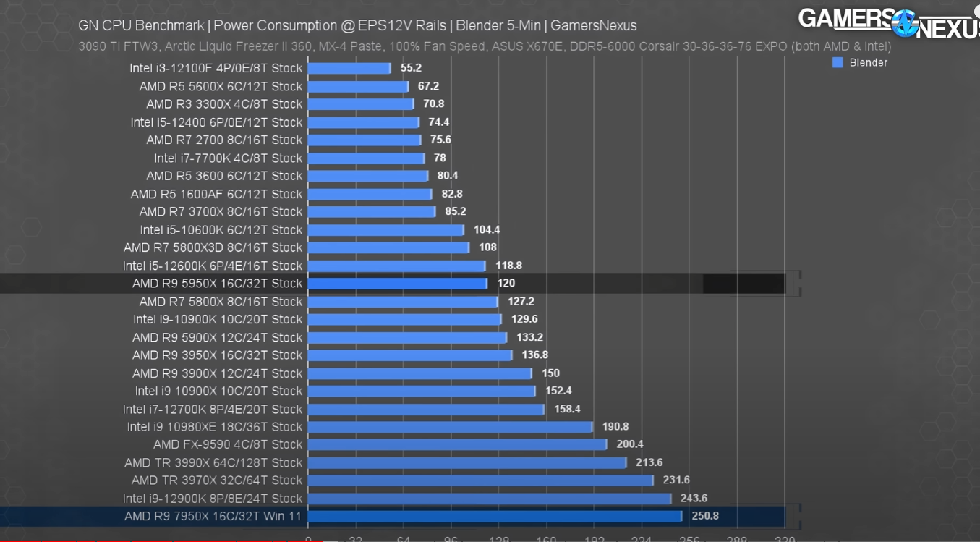Click the 82.8 power value
The image size is (980, 542).
pos(451,194)
